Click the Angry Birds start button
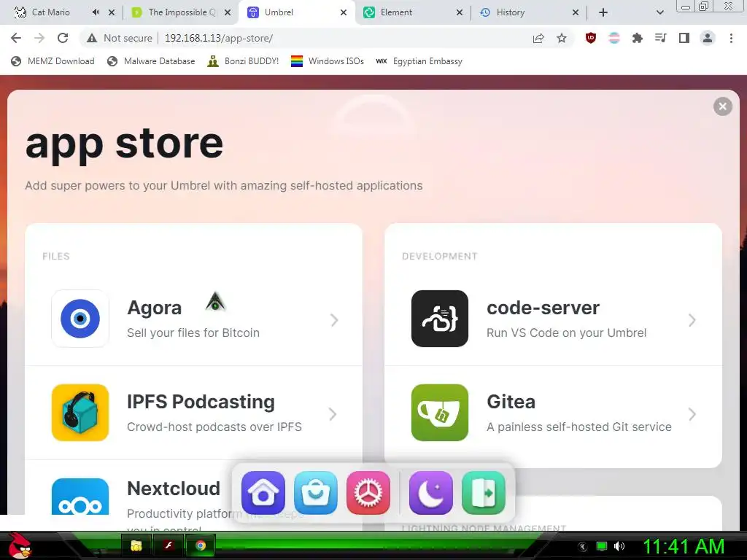 [20, 545]
